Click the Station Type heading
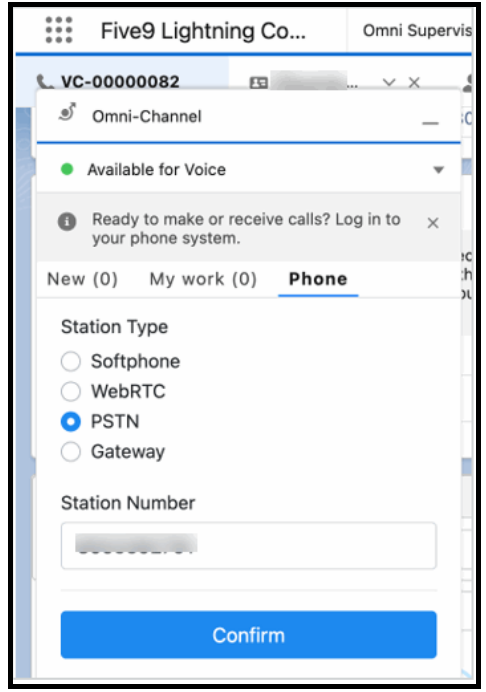486x692 pixels. [x=114, y=327]
